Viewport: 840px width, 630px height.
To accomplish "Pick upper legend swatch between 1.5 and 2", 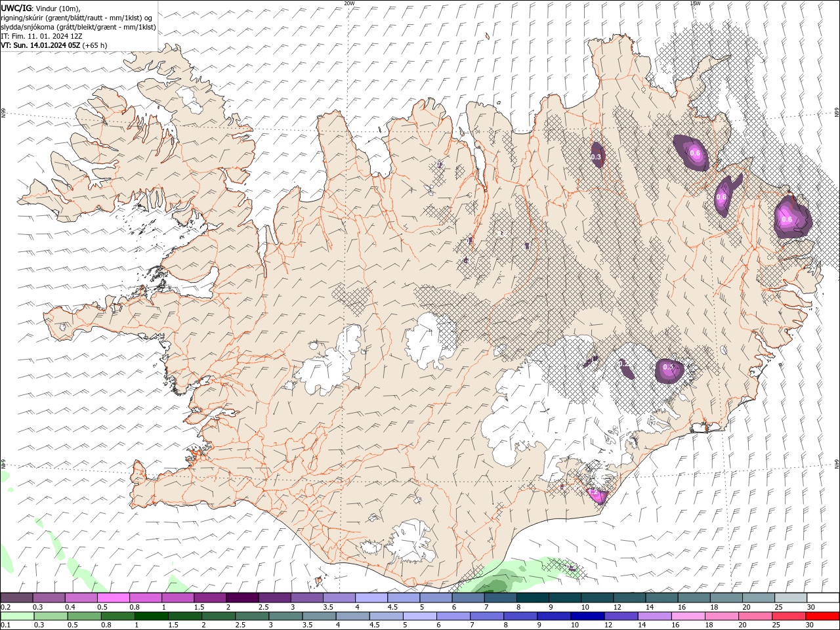I will pyautogui.click(x=210, y=598).
